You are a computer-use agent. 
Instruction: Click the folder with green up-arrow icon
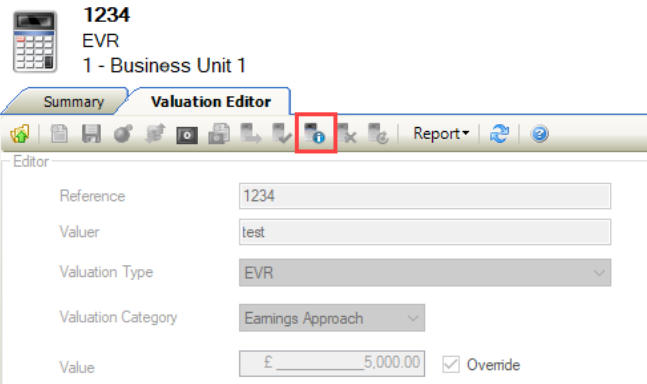point(19,134)
